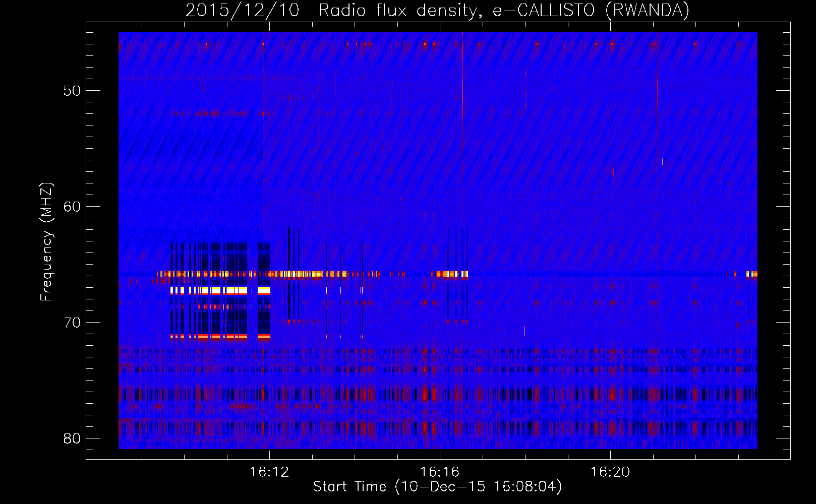Click the '60' frequency tick label
This screenshot has height=504, width=816.
pyautogui.click(x=72, y=207)
